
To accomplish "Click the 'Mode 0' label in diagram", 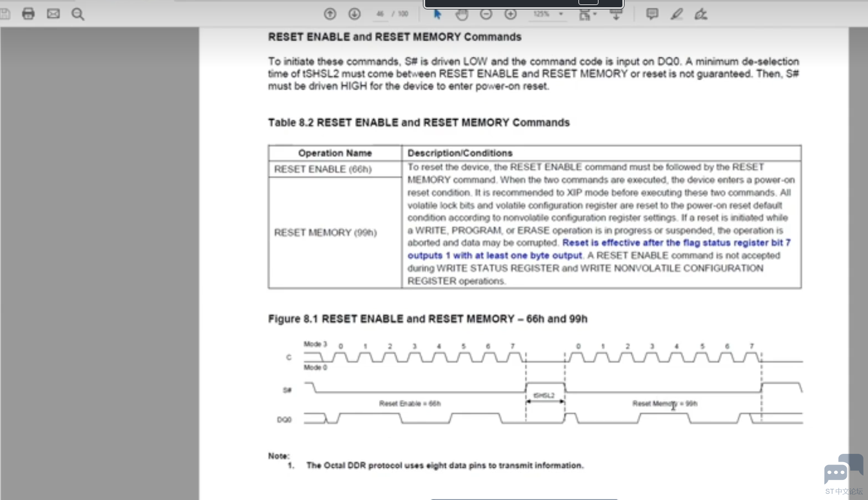I will tap(315, 367).
